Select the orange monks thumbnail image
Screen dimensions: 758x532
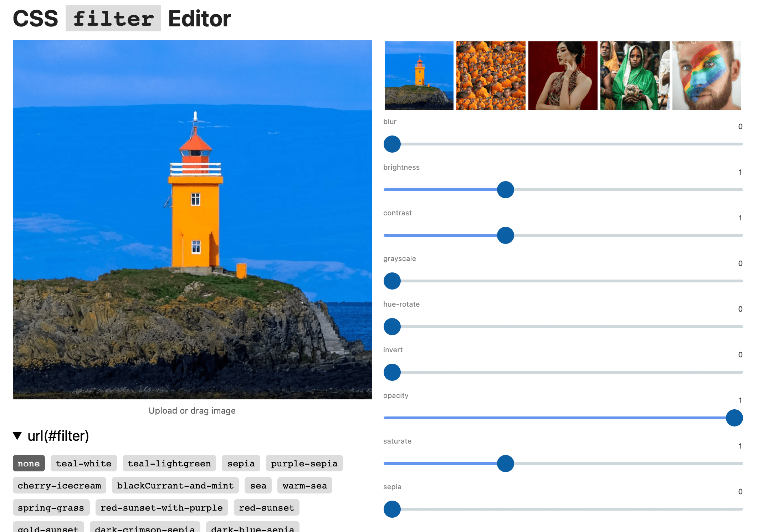pos(491,76)
